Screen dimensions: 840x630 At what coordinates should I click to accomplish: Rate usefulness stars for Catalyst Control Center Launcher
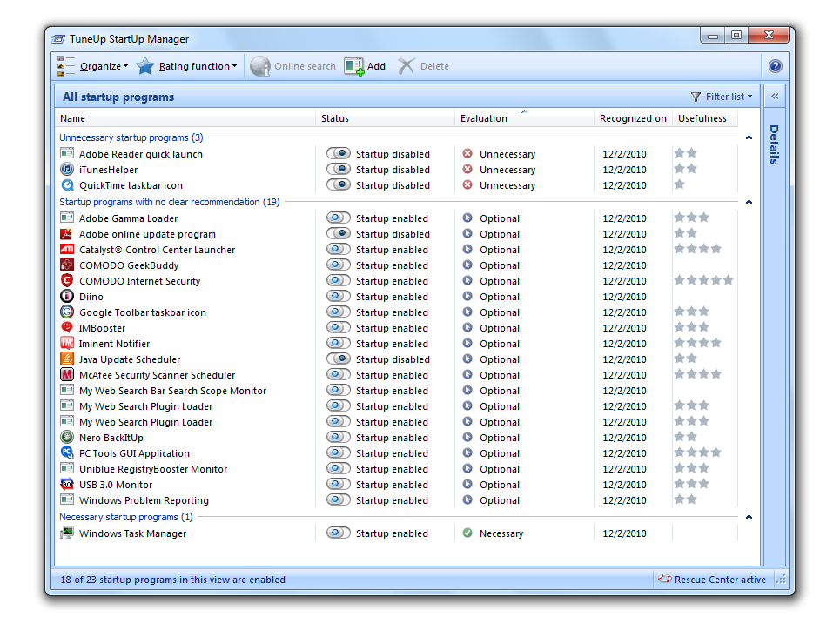(697, 249)
